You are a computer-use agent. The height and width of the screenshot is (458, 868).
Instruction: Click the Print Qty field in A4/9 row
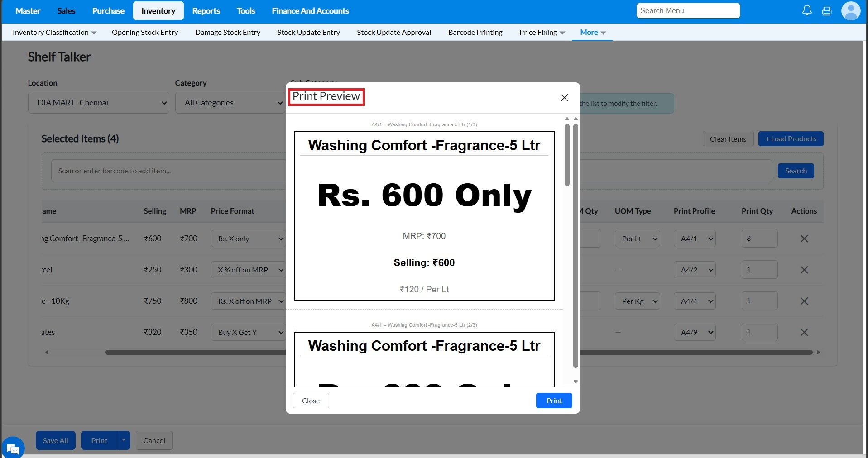760,332
